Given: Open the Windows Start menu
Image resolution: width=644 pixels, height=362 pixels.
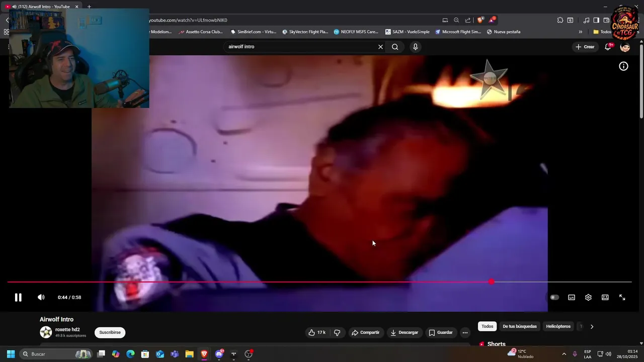Looking at the screenshot, I should tap(11, 354).
